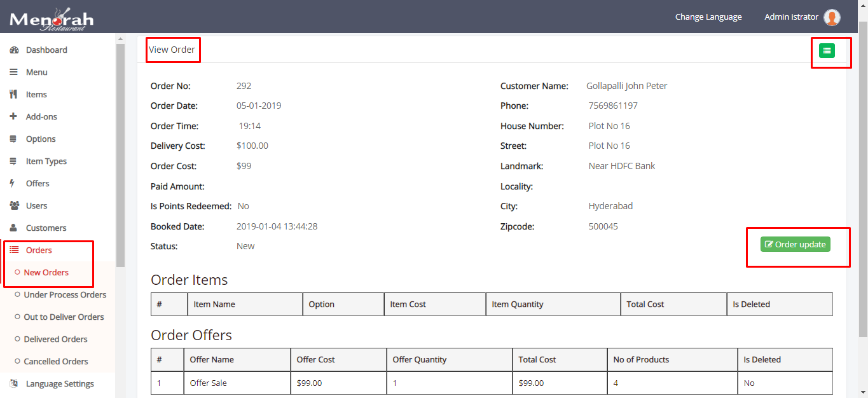This screenshot has width=868, height=398.
Task: Click offer number 1 link
Action: [159, 383]
